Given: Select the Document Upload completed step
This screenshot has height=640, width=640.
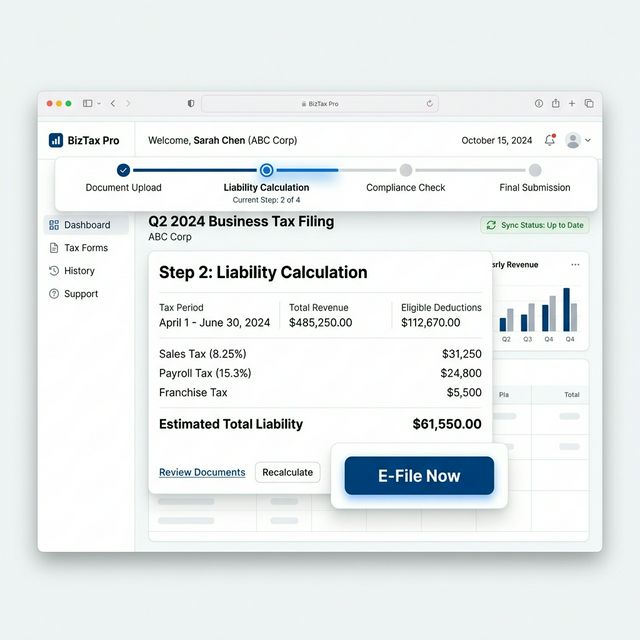Looking at the screenshot, I should [123, 170].
